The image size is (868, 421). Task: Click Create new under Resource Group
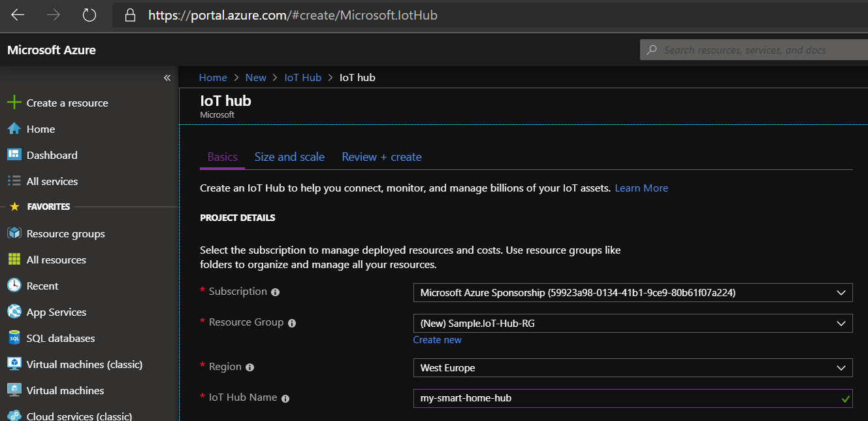pyautogui.click(x=437, y=339)
